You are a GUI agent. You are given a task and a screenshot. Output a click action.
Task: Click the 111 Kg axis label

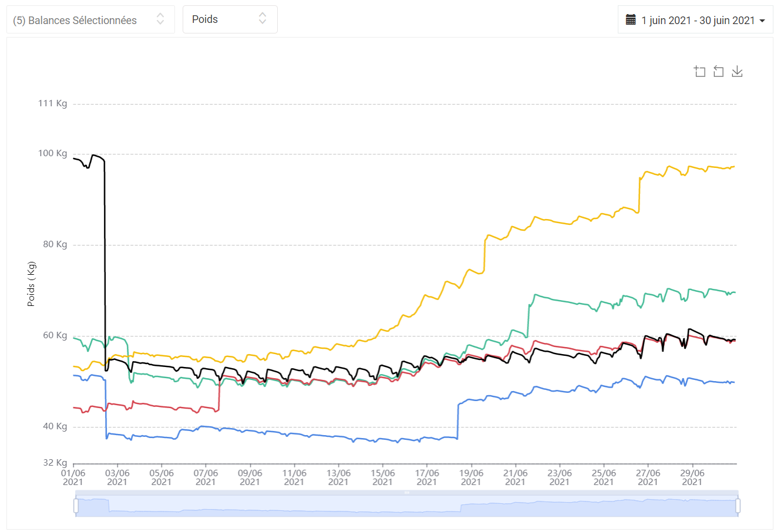click(x=53, y=103)
